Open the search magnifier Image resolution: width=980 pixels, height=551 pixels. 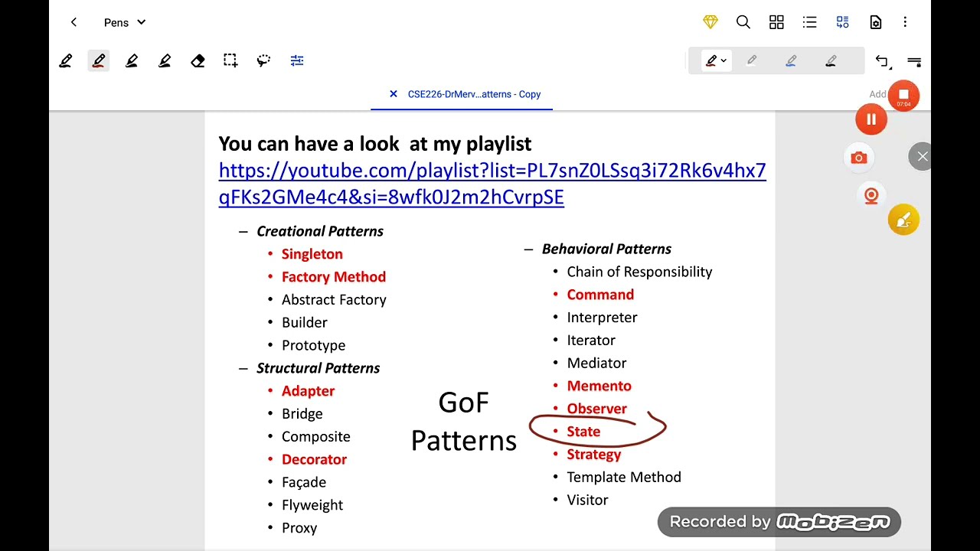coord(743,22)
